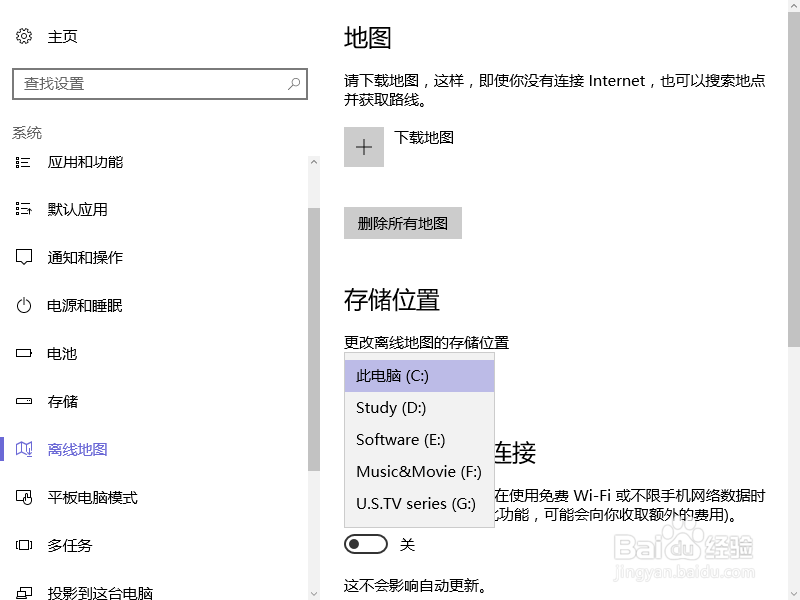This screenshot has width=800, height=600.
Task: Select the 投影到这台电脑 projection icon
Action: (24, 592)
